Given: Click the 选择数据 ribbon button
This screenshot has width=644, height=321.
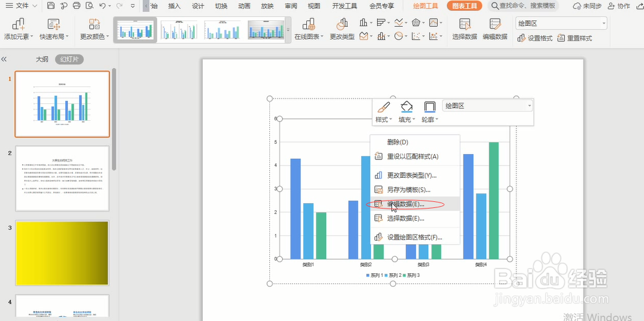Looking at the screenshot, I should [x=464, y=29].
